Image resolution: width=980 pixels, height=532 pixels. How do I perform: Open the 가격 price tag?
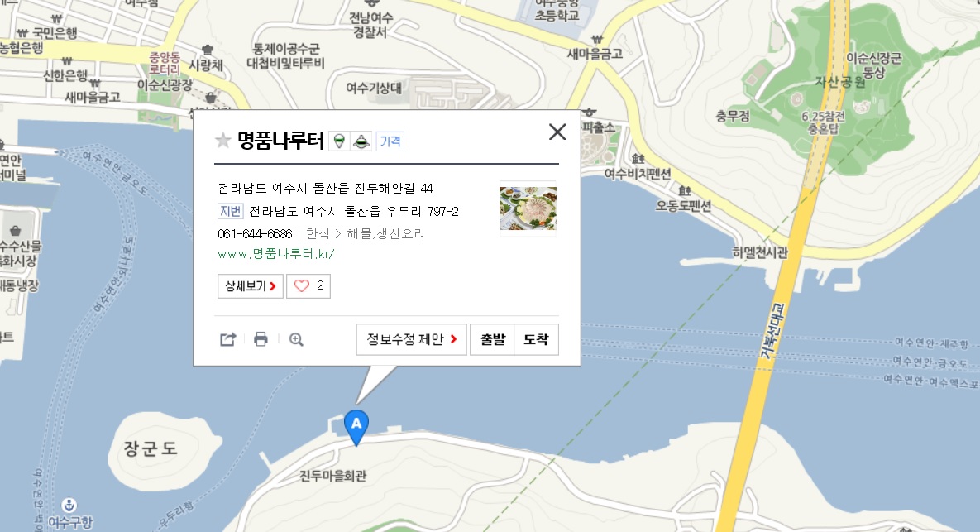tap(390, 141)
